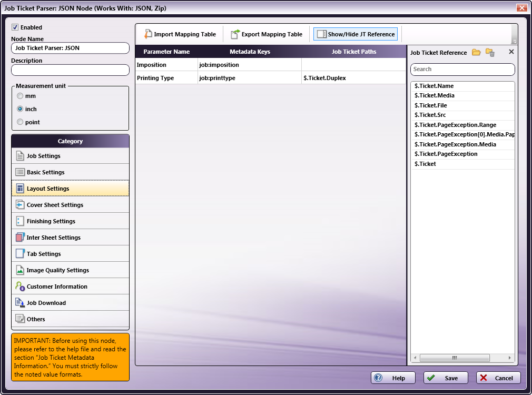Select $.Ticket.PageException.Range in the reference list
This screenshot has width=532, height=395.
click(x=463, y=124)
